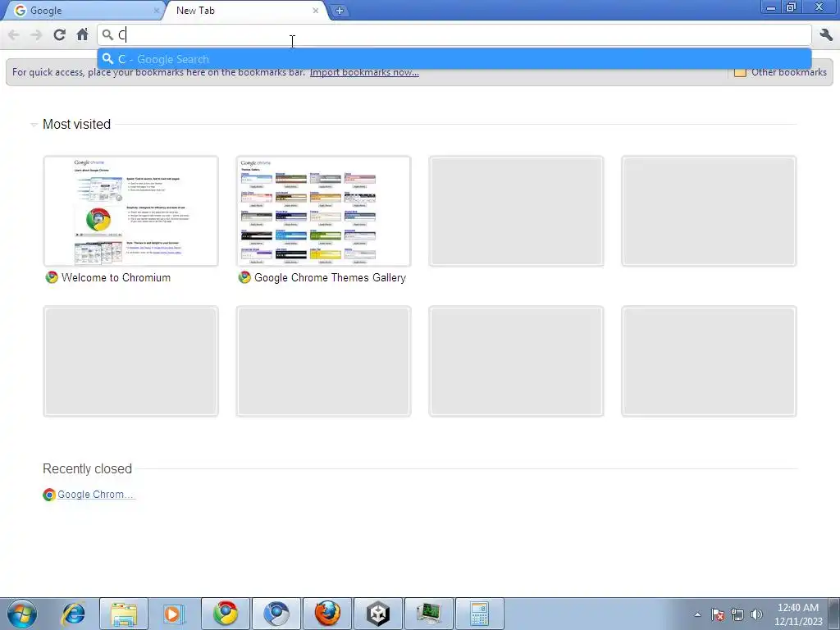Click the volume speaker tray icon

point(756,614)
